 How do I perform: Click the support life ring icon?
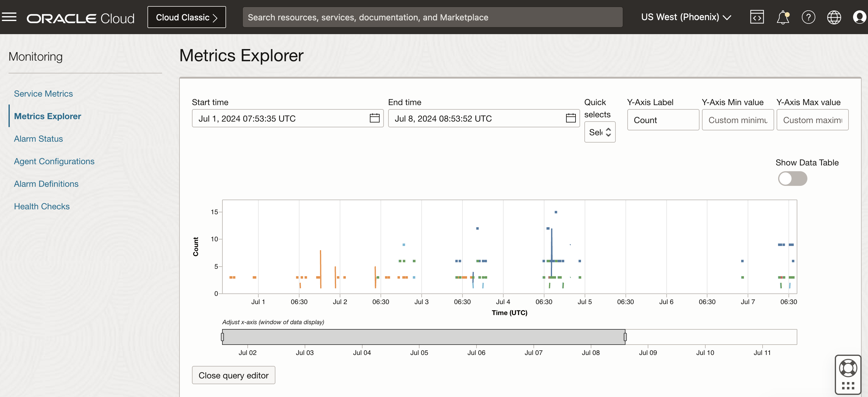point(848,368)
